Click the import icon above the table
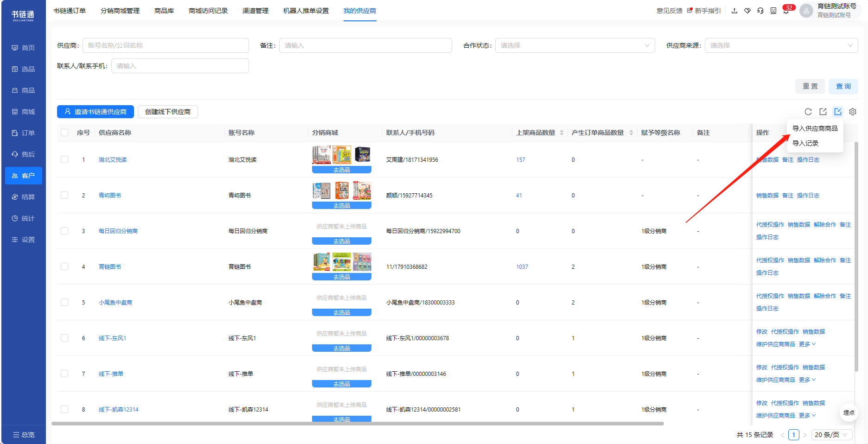 [x=838, y=112]
